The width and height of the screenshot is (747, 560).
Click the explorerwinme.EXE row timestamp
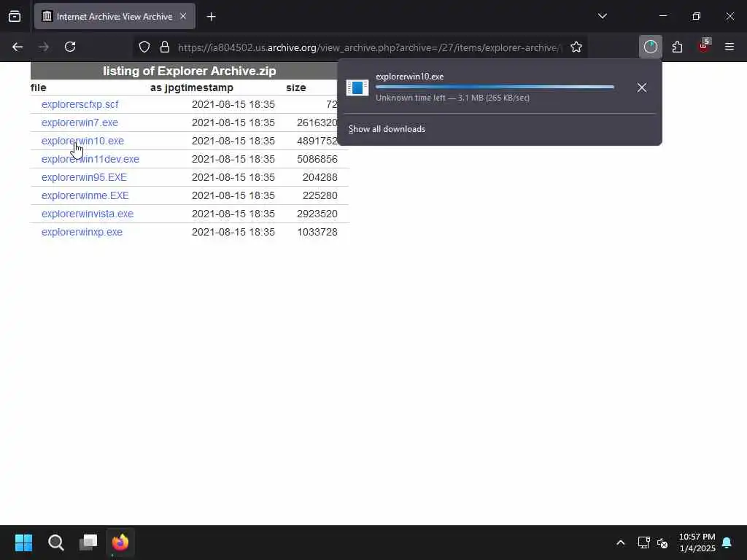click(233, 195)
